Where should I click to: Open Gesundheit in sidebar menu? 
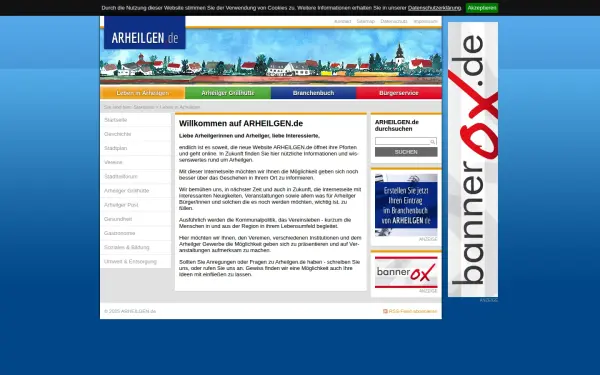135,219
